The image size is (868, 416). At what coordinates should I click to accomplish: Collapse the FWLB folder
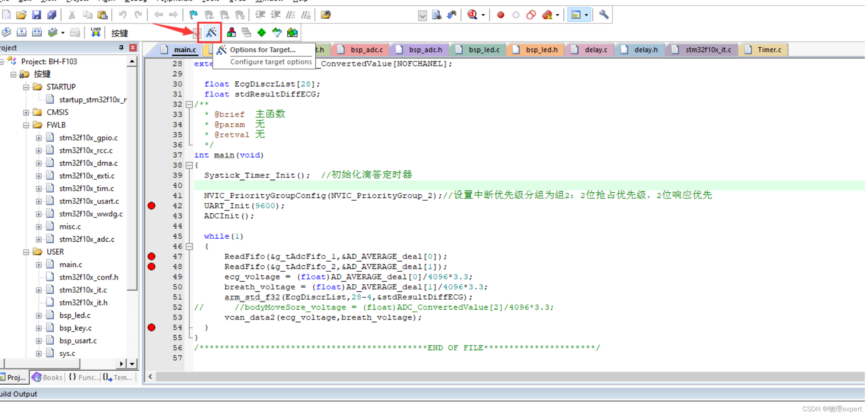26,125
